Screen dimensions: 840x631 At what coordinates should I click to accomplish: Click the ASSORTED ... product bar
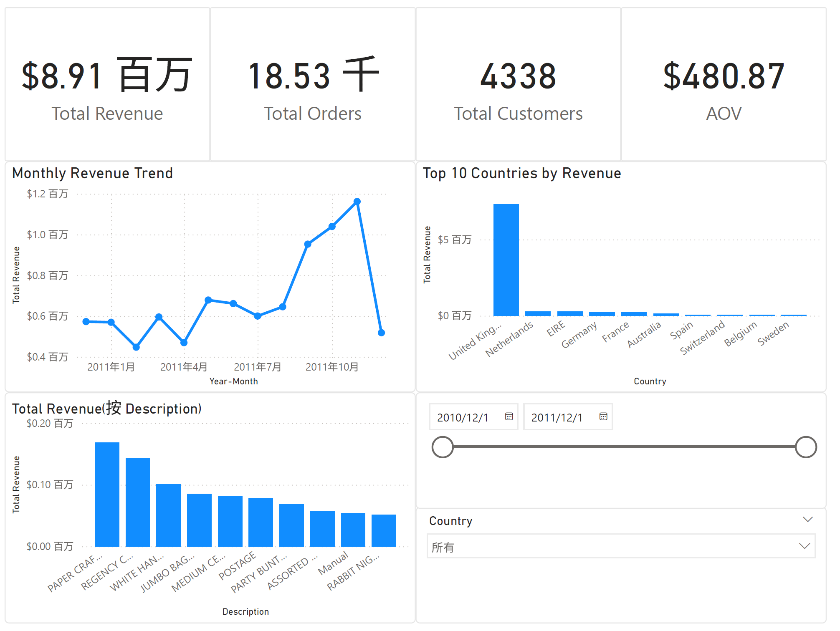[x=322, y=529]
